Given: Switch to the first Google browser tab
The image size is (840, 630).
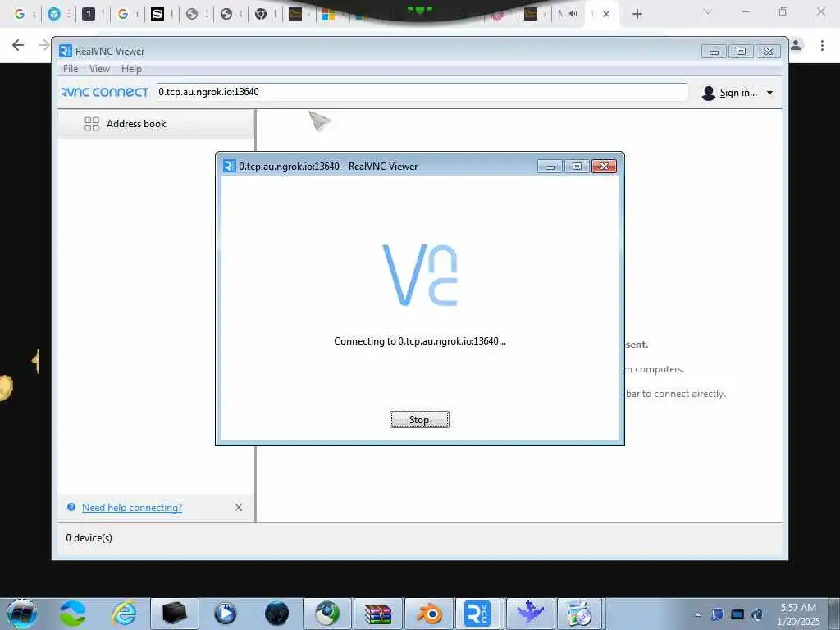Looking at the screenshot, I should tap(20, 14).
